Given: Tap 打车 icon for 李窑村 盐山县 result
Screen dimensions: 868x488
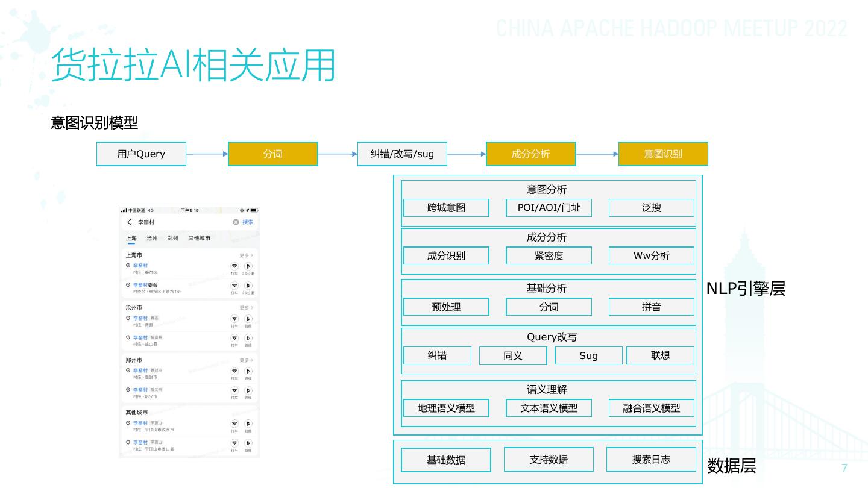Looking at the screenshot, I should point(234,338).
